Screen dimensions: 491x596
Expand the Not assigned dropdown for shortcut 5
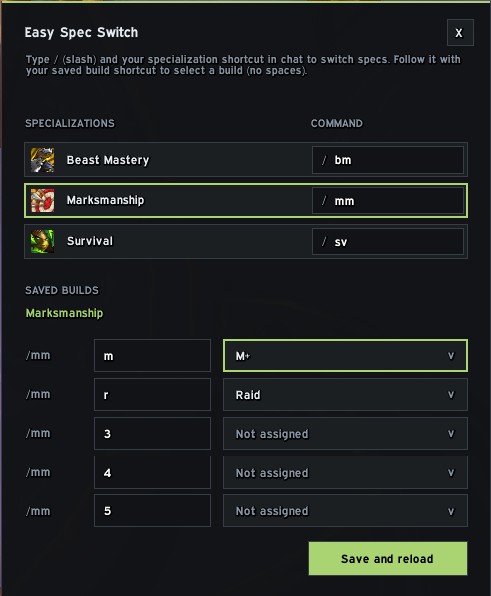(x=345, y=511)
